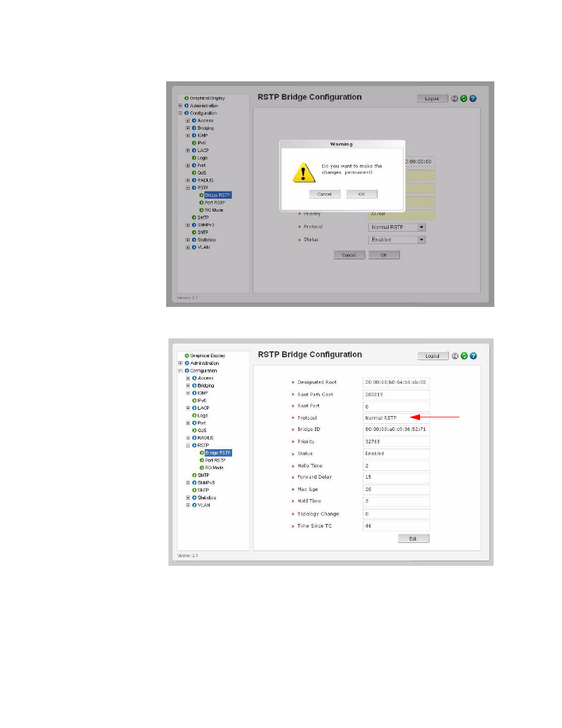
Task: Click the save disk icon in lower screenshot
Action: 455,356
